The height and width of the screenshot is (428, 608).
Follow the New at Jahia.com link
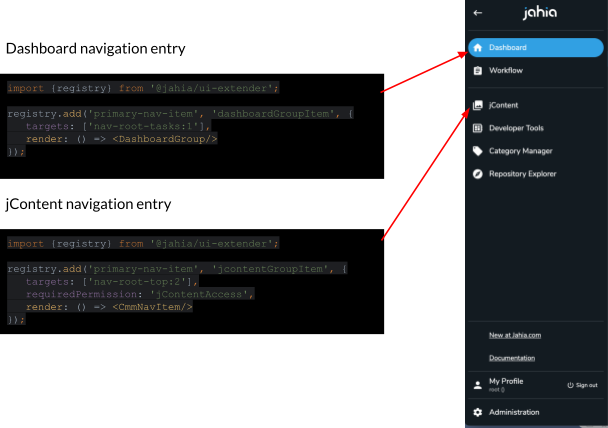pos(515,335)
